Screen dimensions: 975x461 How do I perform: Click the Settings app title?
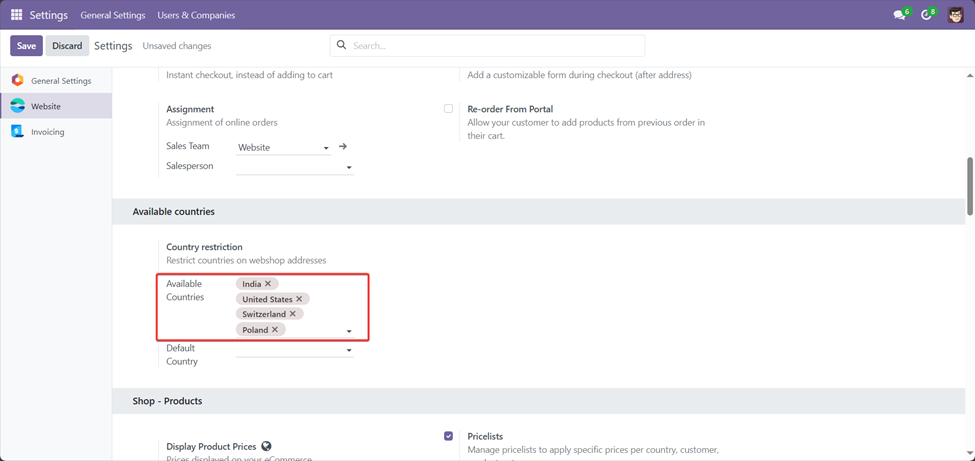pos(49,15)
